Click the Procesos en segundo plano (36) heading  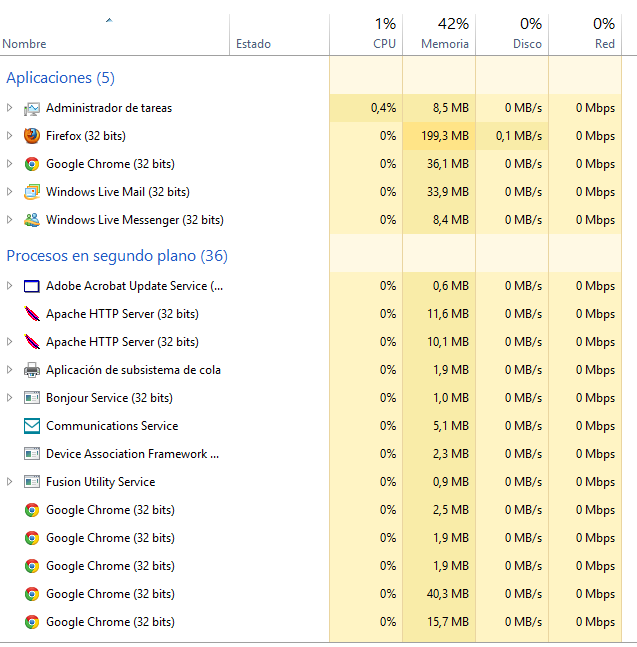pyautogui.click(x=117, y=256)
